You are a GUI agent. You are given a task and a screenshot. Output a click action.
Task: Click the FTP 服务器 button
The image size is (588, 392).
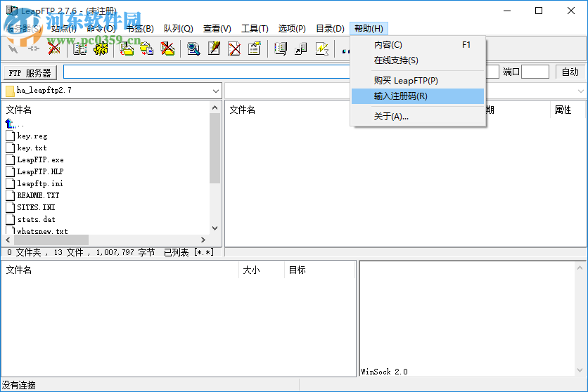pos(30,72)
